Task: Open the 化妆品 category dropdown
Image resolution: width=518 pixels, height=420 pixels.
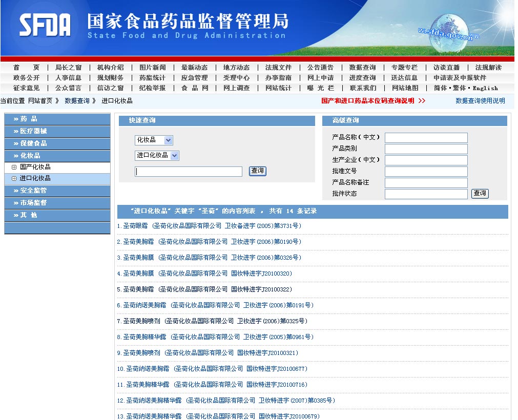Action: coord(154,140)
